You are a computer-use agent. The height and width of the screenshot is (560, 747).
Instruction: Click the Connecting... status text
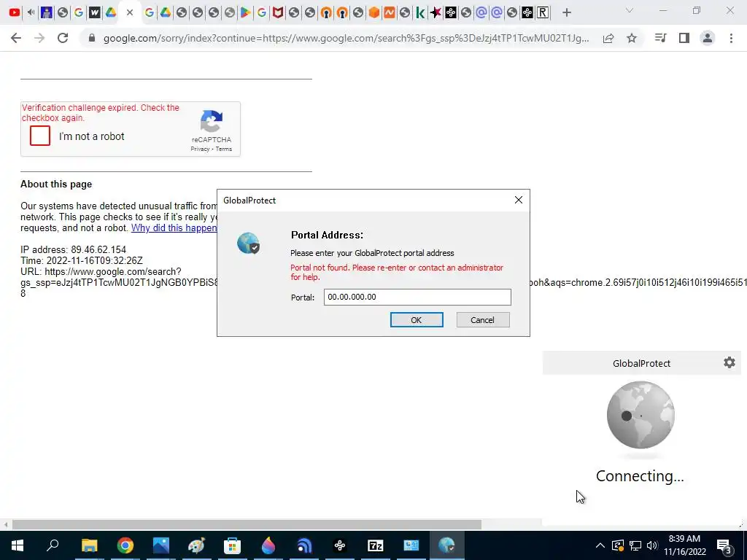(x=640, y=475)
